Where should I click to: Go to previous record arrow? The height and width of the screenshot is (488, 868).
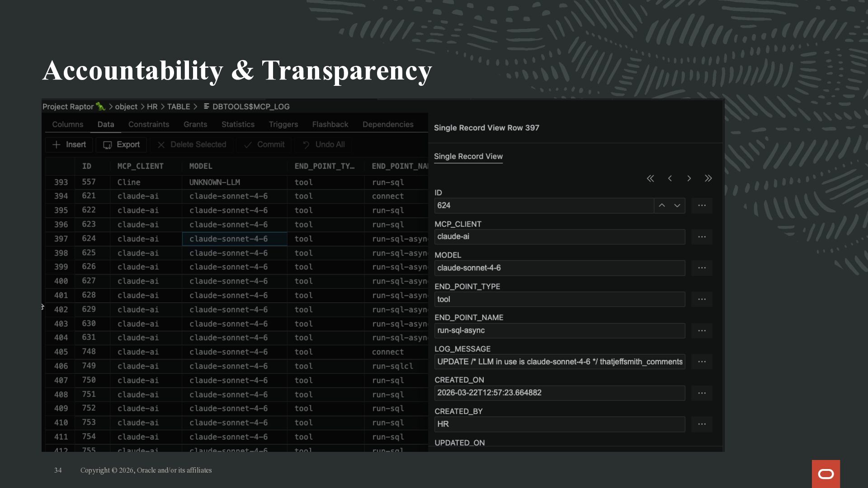coord(670,178)
